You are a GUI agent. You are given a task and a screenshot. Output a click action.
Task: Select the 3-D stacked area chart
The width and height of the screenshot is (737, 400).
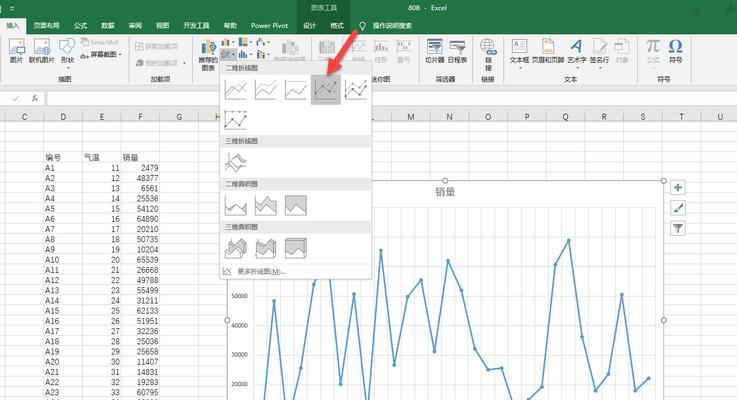click(266, 248)
